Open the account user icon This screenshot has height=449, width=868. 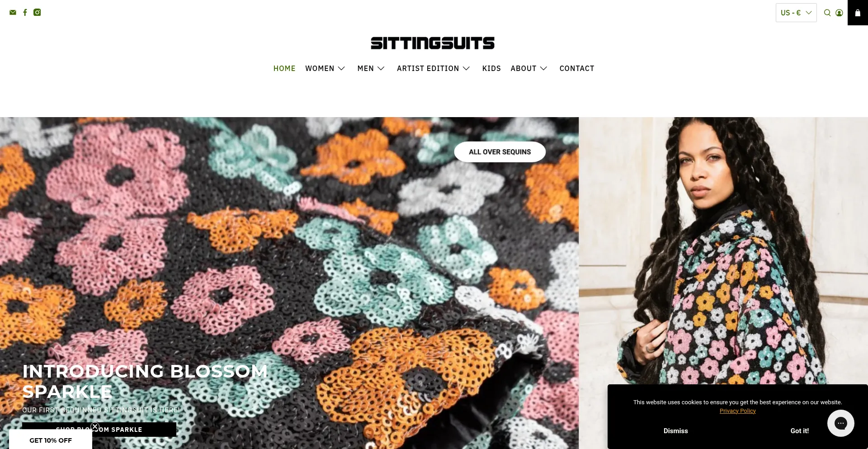(x=839, y=13)
